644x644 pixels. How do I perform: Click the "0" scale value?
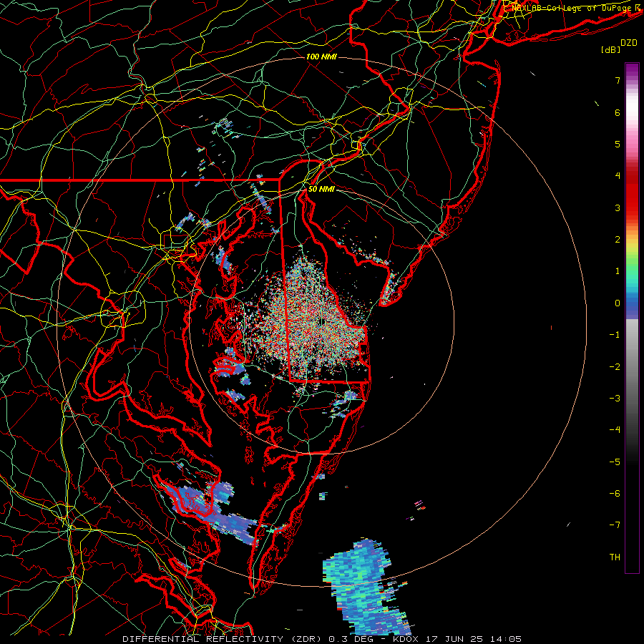(x=618, y=303)
